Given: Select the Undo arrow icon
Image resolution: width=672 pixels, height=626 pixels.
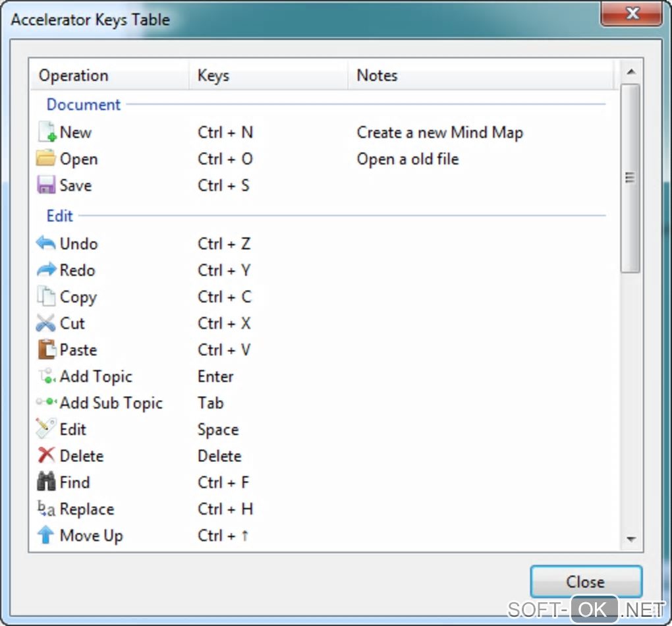Looking at the screenshot, I should pyautogui.click(x=46, y=244).
